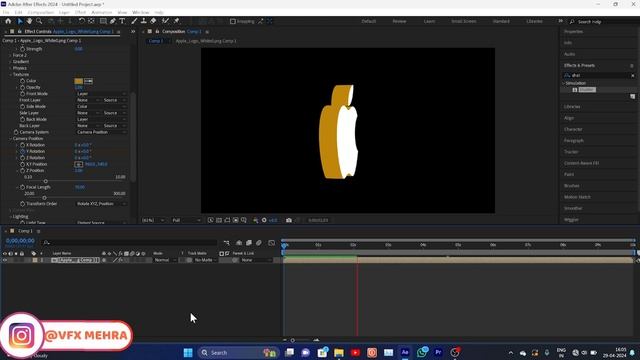Toggle the Front Mode stopwatch
Screen dimensions: 640x360
(x=22, y=94)
